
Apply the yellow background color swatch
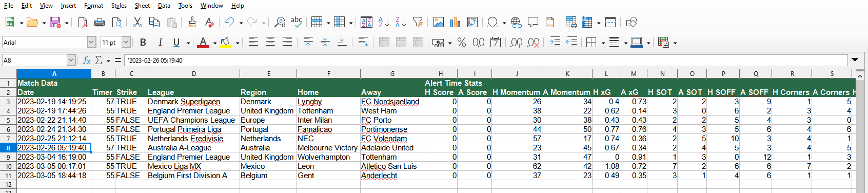tap(226, 42)
